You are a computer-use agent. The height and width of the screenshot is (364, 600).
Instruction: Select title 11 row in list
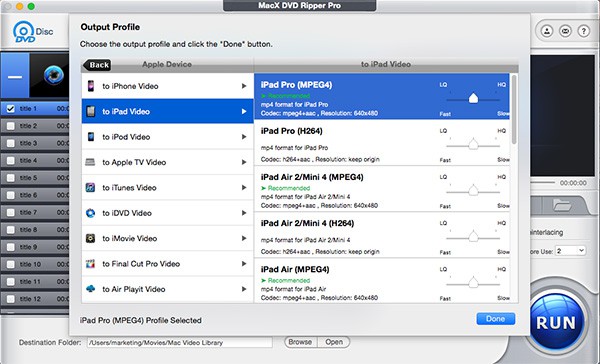pyautogui.click(x=35, y=281)
